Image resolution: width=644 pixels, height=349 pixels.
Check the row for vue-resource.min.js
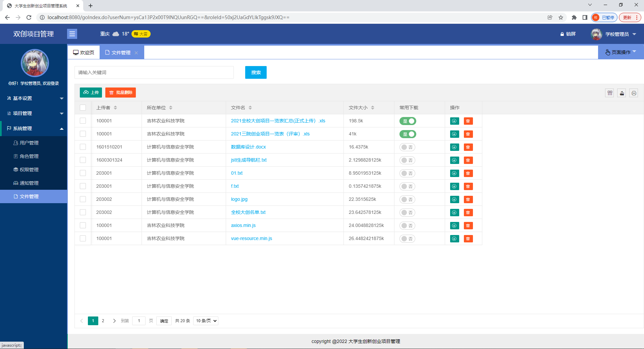click(x=83, y=238)
